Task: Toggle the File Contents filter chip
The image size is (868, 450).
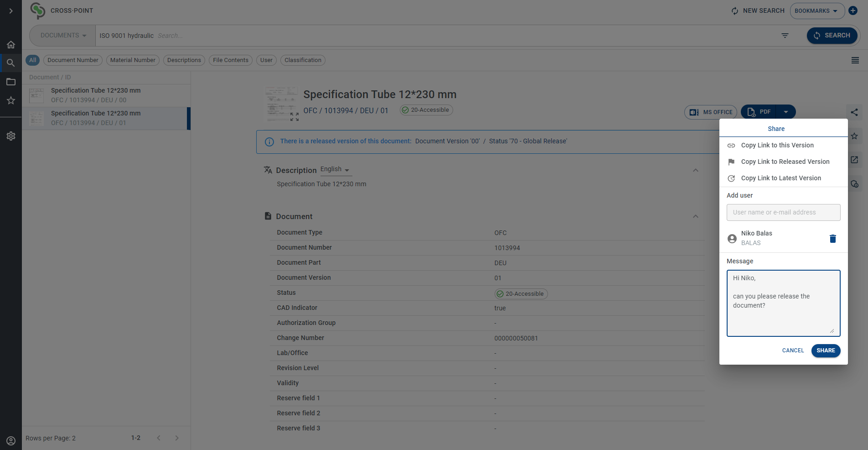Action: tap(231, 60)
